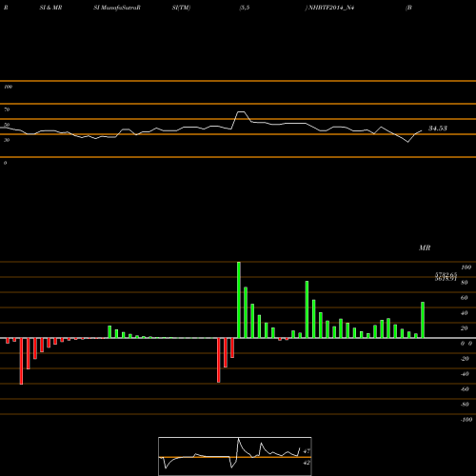Click the RSI line peak above 50
Image resolution: width=476 pixels, height=476 pixels.
point(241,112)
